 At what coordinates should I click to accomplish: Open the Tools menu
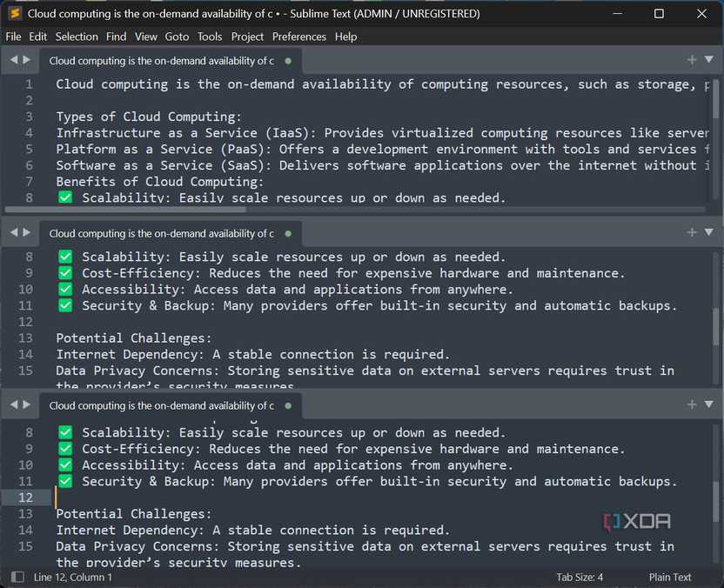[x=210, y=37]
